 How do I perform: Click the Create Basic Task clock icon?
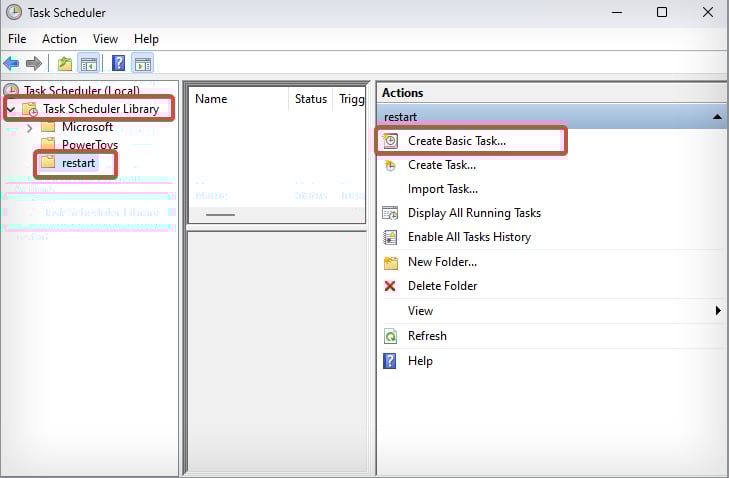[x=391, y=141]
